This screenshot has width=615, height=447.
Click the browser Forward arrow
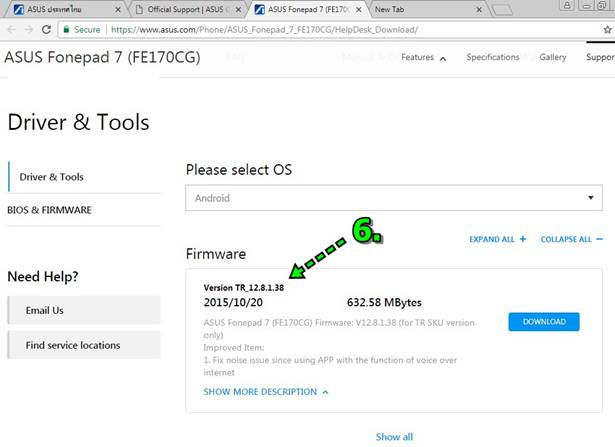click(29, 29)
